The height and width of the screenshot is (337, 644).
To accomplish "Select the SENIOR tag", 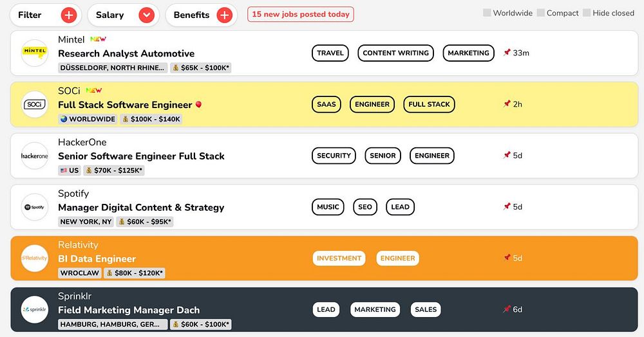I will click(x=383, y=156).
